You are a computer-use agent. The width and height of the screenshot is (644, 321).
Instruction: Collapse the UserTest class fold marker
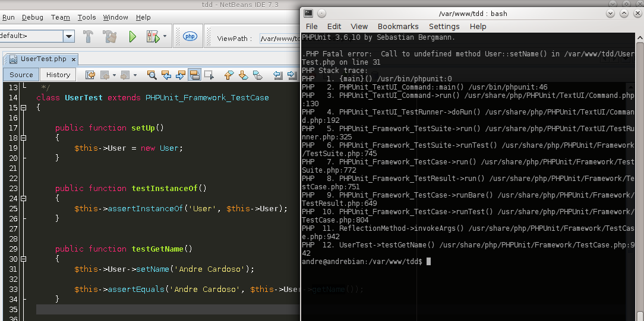(23, 108)
